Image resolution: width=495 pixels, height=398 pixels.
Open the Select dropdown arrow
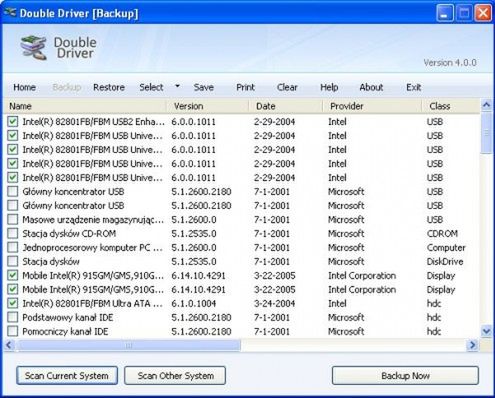coord(178,86)
